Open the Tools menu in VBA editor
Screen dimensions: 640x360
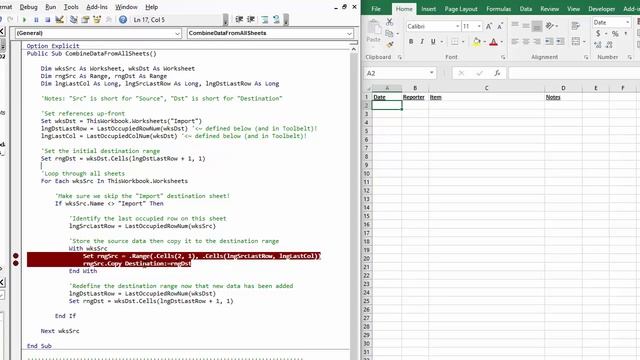pos(71,7)
